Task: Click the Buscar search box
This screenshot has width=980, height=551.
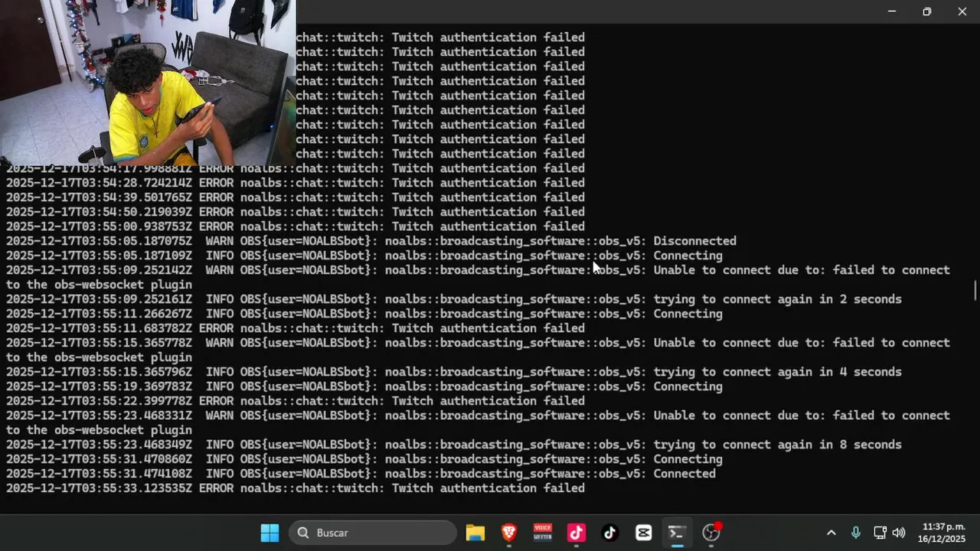Action: [x=373, y=533]
